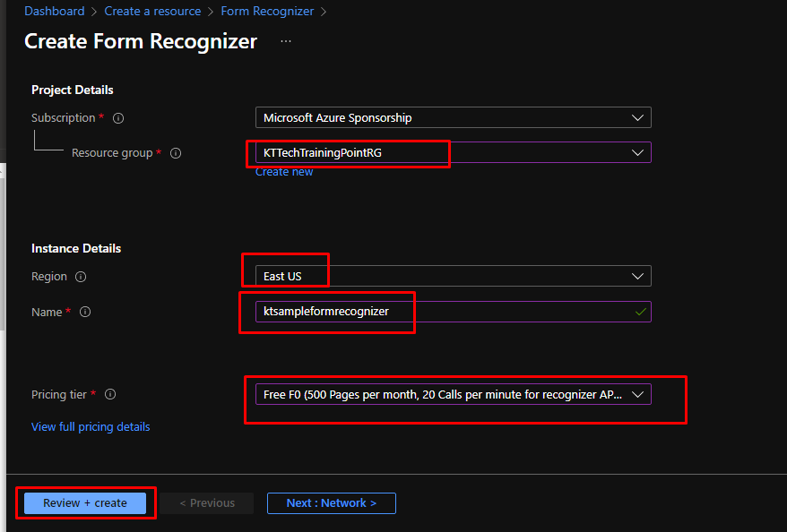This screenshot has height=532, width=787.
Task: Click the Region info icon
Action: pyautogui.click(x=81, y=277)
